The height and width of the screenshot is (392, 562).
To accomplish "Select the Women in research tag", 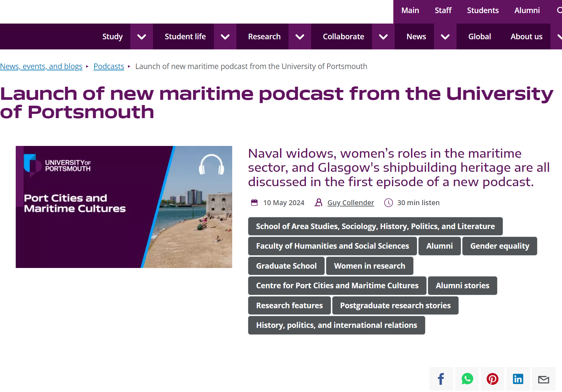I will pos(370,266).
